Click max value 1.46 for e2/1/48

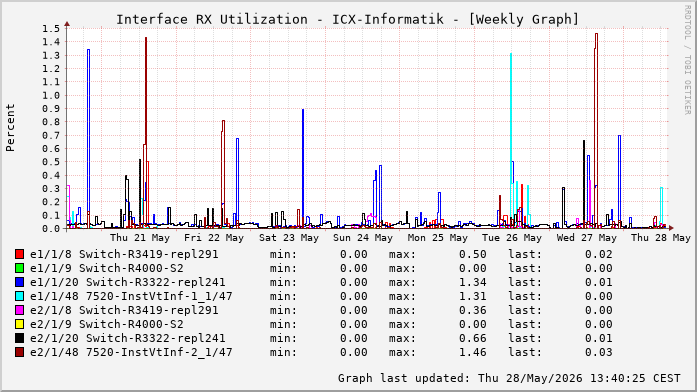473,352
